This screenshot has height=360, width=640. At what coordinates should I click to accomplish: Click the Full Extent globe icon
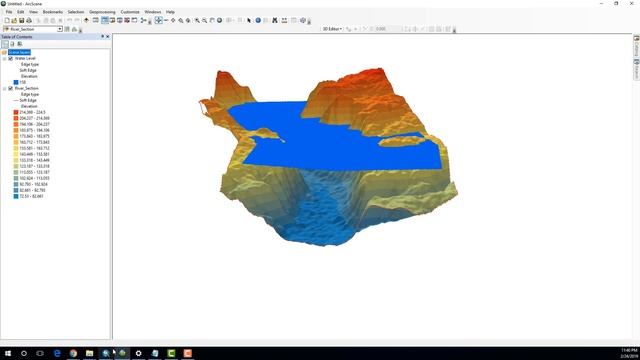pos(219,20)
